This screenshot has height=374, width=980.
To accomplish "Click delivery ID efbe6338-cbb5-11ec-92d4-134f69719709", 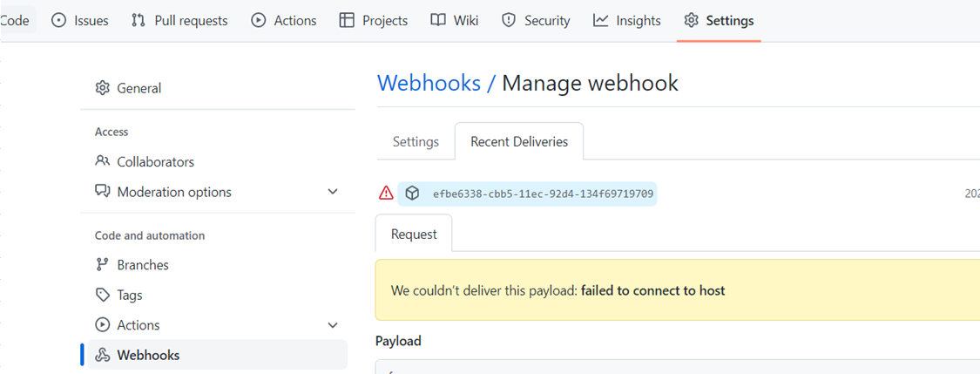I will pyautogui.click(x=543, y=194).
